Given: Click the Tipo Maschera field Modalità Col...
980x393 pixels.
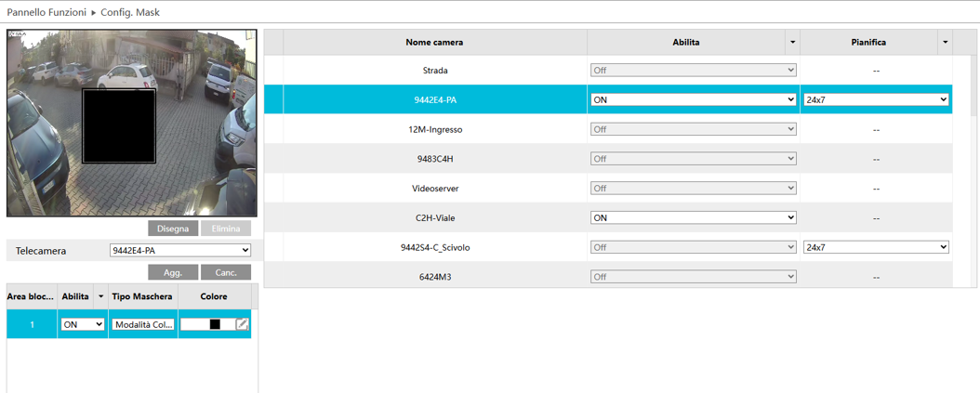Looking at the screenshot, I should click(143, 324).
